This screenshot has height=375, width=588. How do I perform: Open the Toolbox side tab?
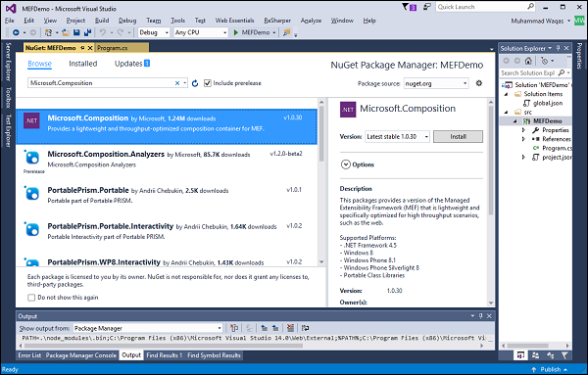point(8,97)
